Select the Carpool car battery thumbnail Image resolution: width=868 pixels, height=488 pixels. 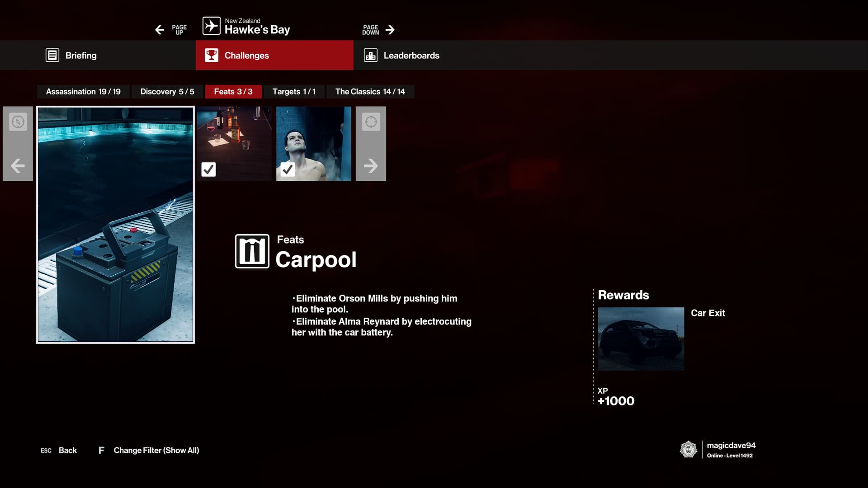pyautogui.click(x=115, y=225)
